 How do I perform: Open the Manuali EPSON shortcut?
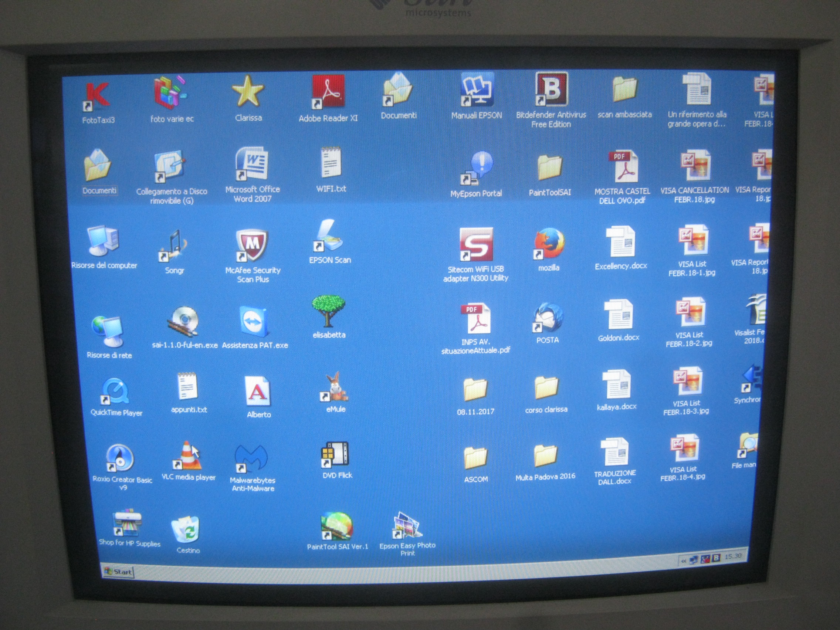point(477,89)
